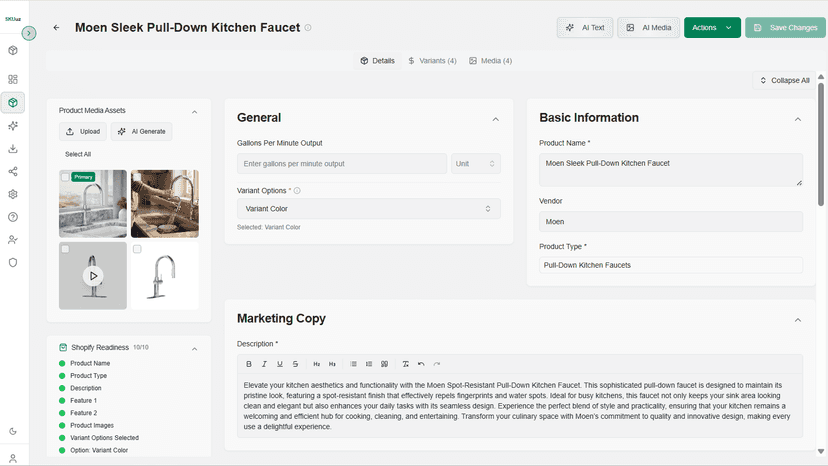The width and height of the screenshot is (828, 466).
Task: Collapse the General section
Action: coord(495,119)
